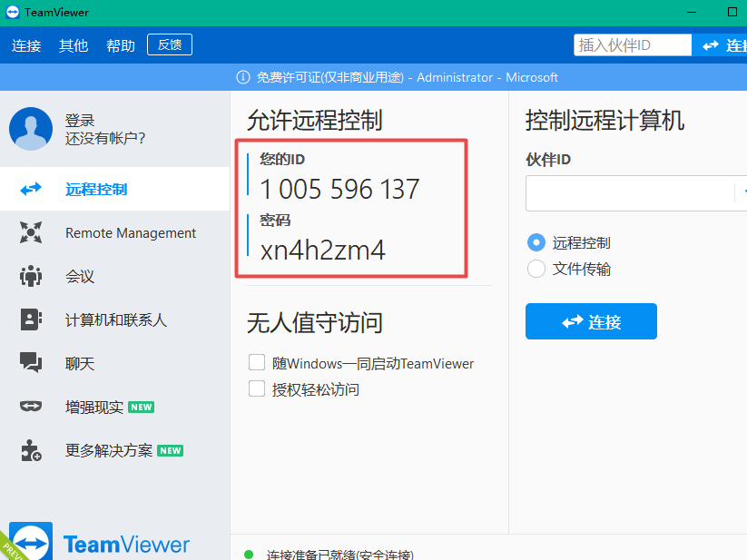Click the top toolbar connect button
This screenshot has width=747, height=560.
point(721,45)
